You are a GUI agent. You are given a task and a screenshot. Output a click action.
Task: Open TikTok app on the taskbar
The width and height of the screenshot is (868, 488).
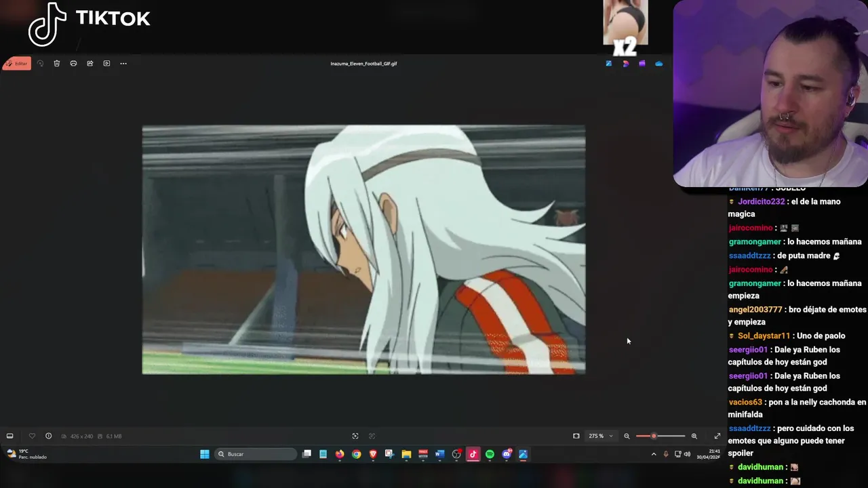pyautogui.click(x=473, y=454)
